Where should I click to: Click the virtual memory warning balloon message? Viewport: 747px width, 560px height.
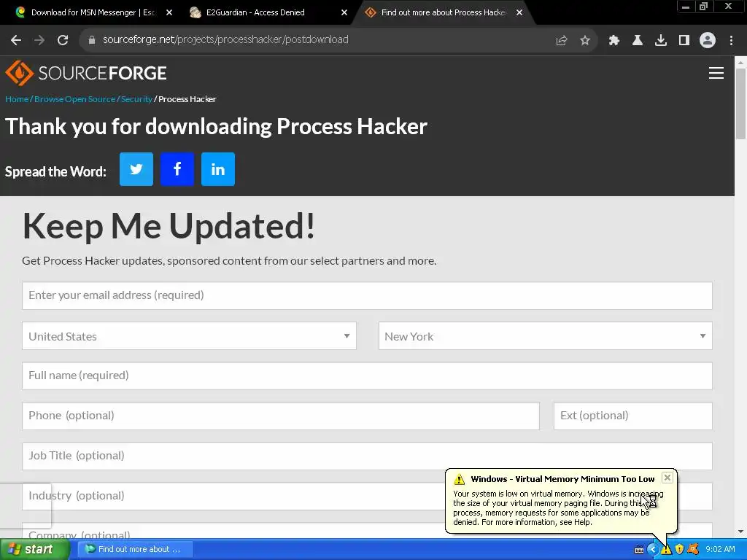558,507
